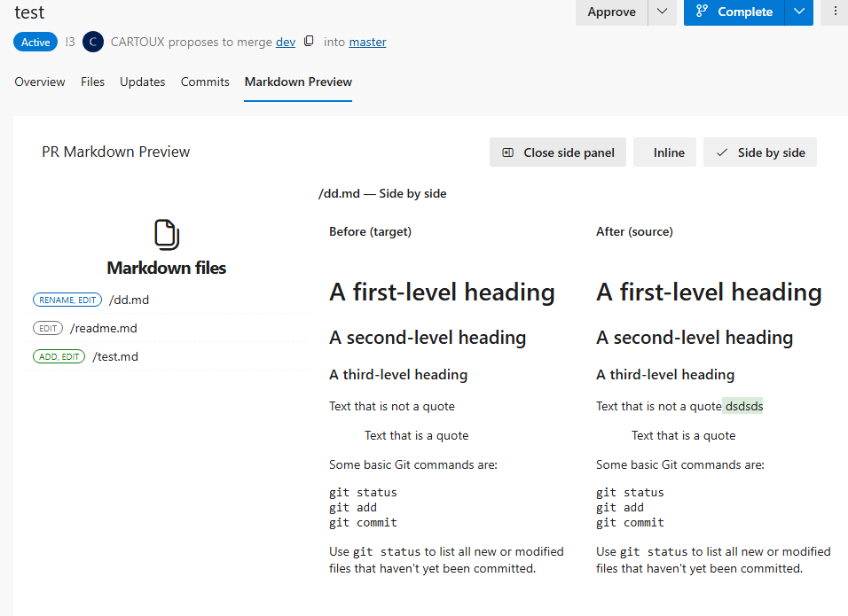This screenshot has height=616, width=848.
Task: Go to the Commits tab
Action: tap(205, 82)
